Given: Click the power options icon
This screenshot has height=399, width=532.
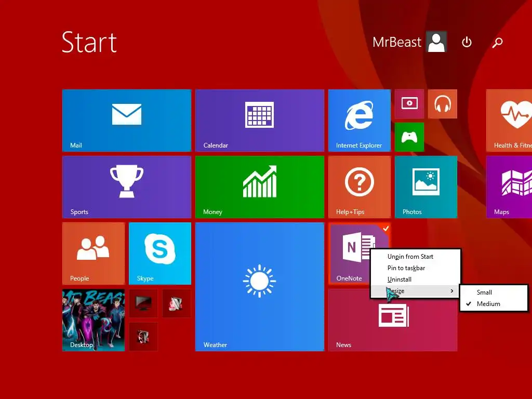Looking at the screenshot, I should coord(467,42).
